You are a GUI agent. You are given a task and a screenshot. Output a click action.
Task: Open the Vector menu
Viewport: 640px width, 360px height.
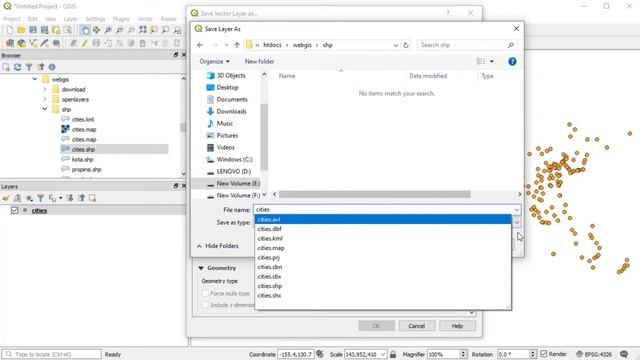tap(145, 19)
